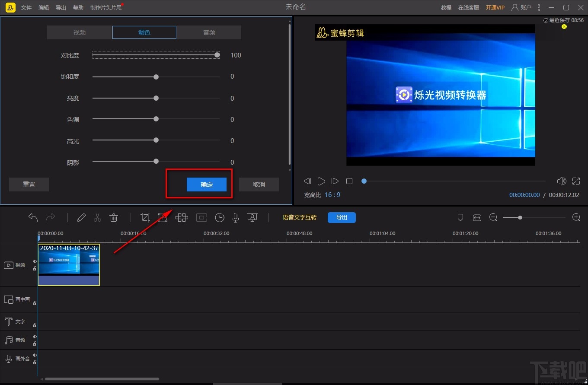This screenshot has width=588, height=385.
Task: Toggle lock on the 文字 track
Action: pyautogui.click(x=35, y=325)
